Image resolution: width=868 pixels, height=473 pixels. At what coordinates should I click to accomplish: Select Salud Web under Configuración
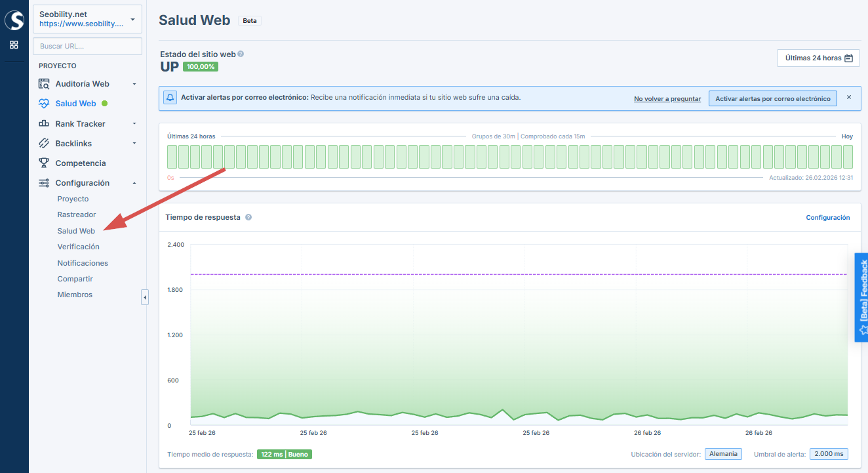pyautogui.click(x=76, y=231)
